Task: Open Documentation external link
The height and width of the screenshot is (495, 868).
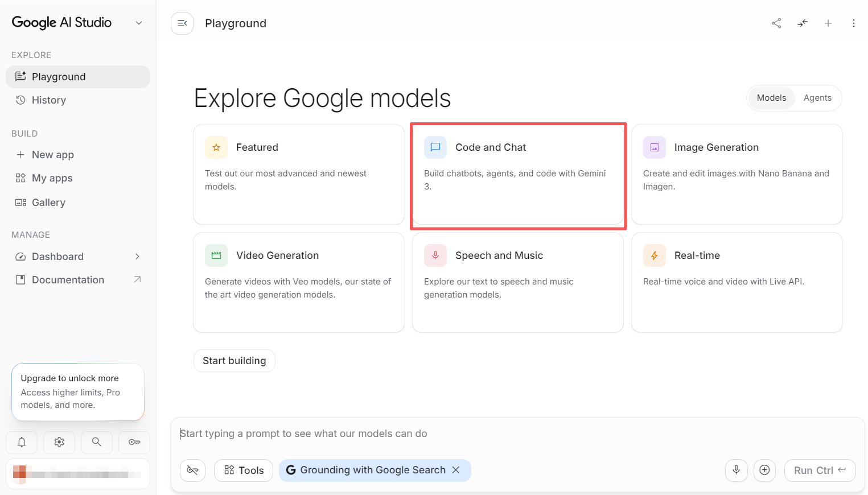Action: (78, 280)
